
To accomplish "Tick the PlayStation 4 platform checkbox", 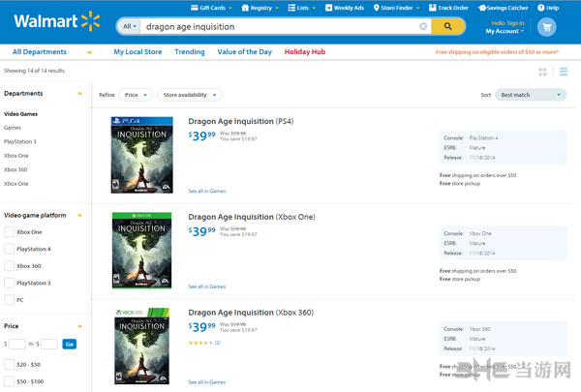I will 10,249.
